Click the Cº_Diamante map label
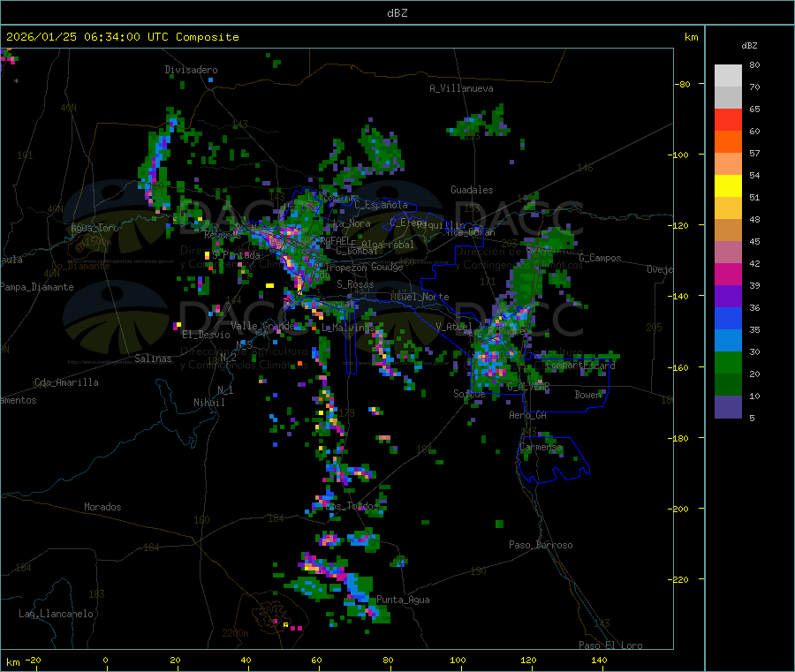The image size is (795, 672). [x=80, y=266]
